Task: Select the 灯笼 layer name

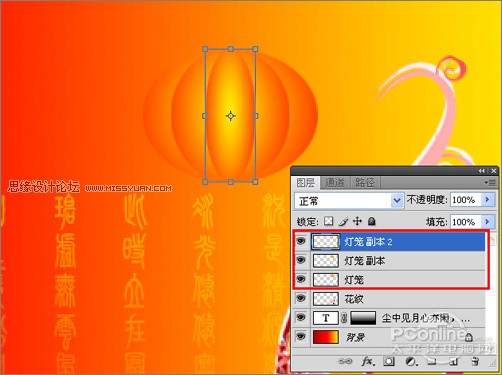Action: 354,280
